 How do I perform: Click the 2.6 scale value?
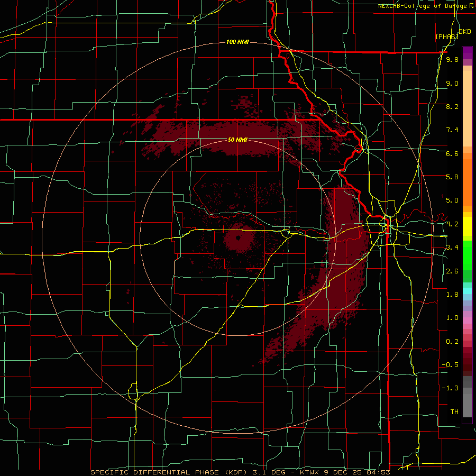pyautogui.click(x=452, y=271)
